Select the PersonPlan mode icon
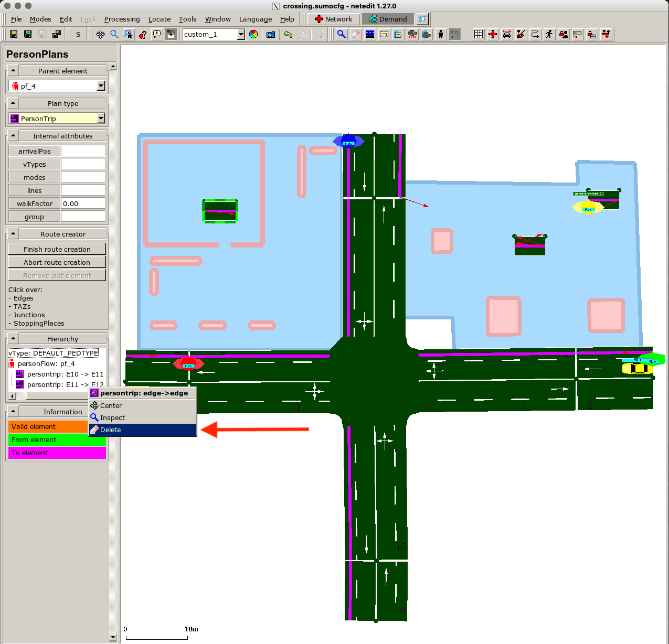Screen dimensions: 669x644 click(454, 34)
